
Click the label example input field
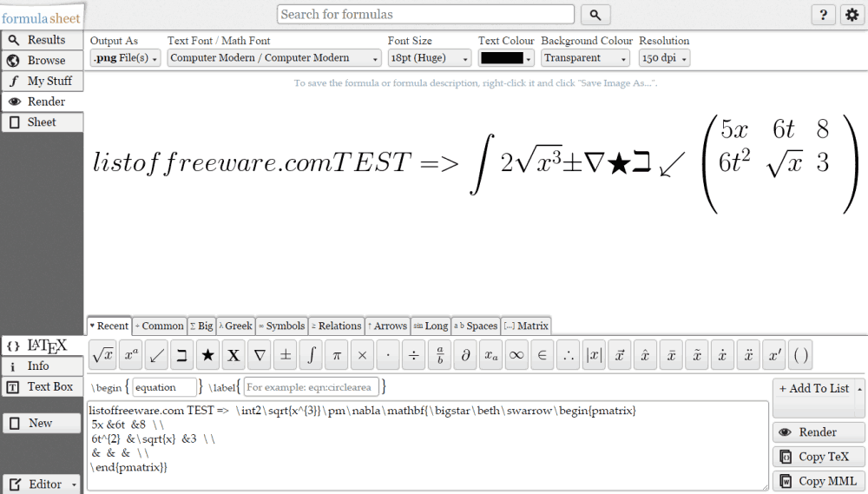click(311, 387)
